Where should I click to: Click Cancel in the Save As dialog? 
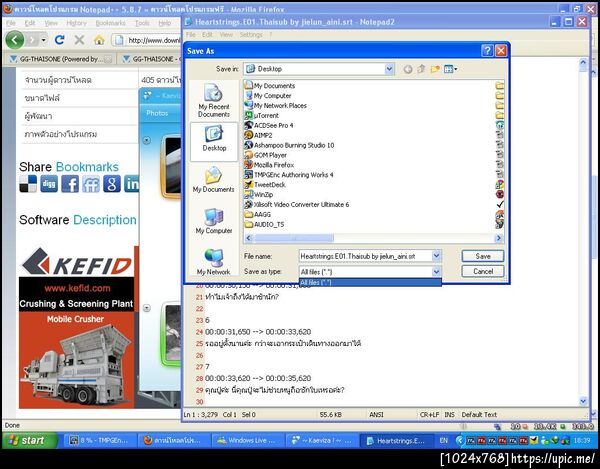pos(483,271)
